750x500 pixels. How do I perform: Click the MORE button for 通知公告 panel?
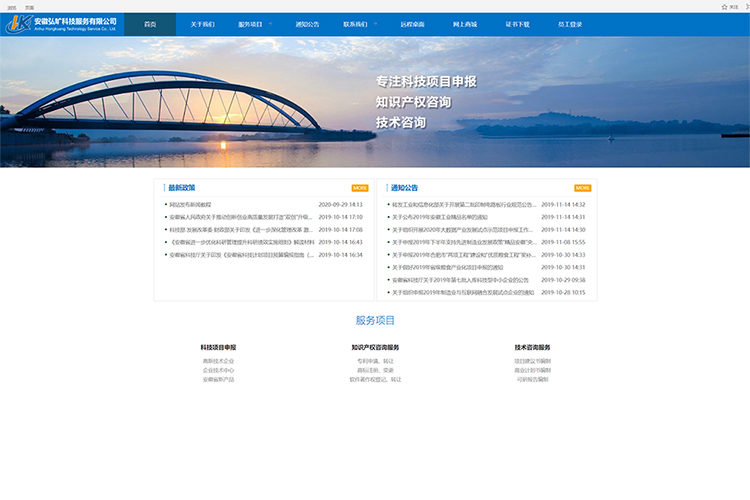tap(582, 188)
